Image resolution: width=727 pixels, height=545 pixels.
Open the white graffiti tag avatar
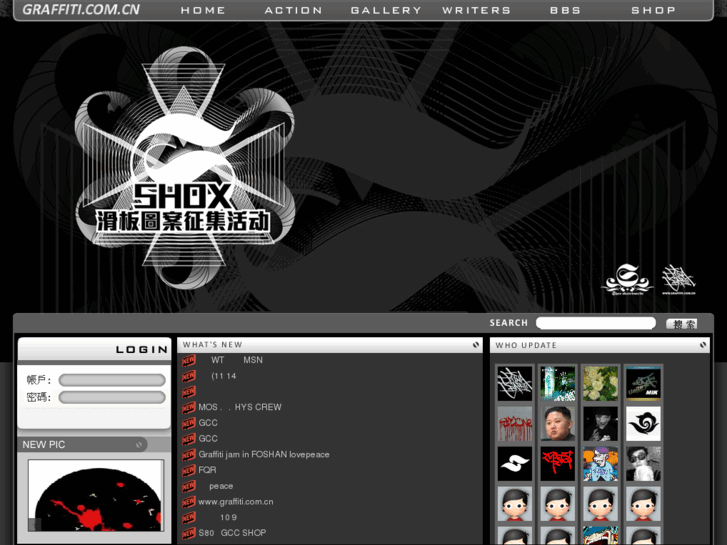coord(515,383)
